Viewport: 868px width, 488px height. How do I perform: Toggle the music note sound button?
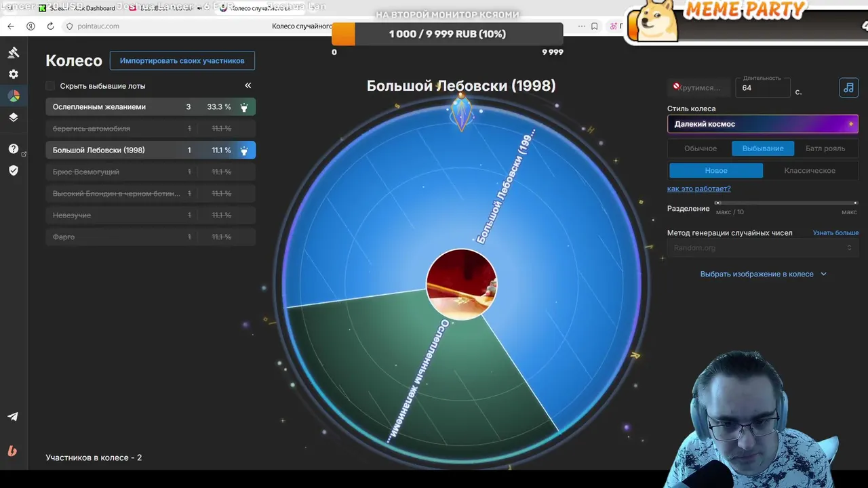click(x=848, y=88)
